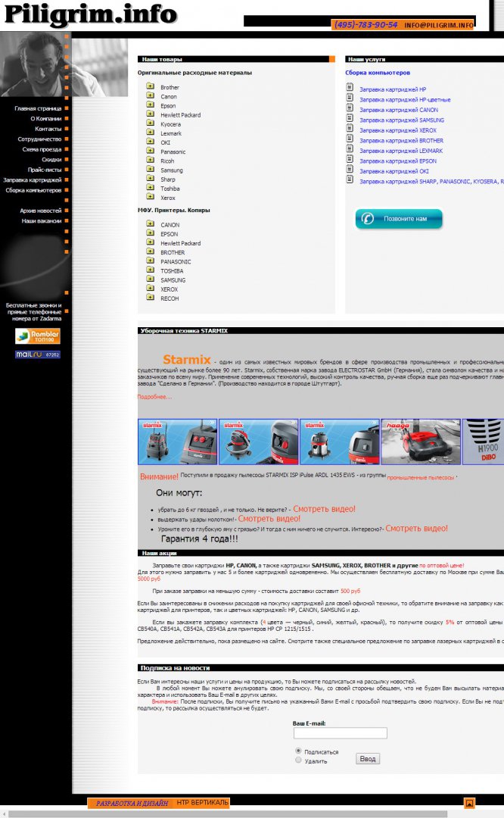Click the mail.ru rating badge
The image size is (504, 818).
[38, 354]
